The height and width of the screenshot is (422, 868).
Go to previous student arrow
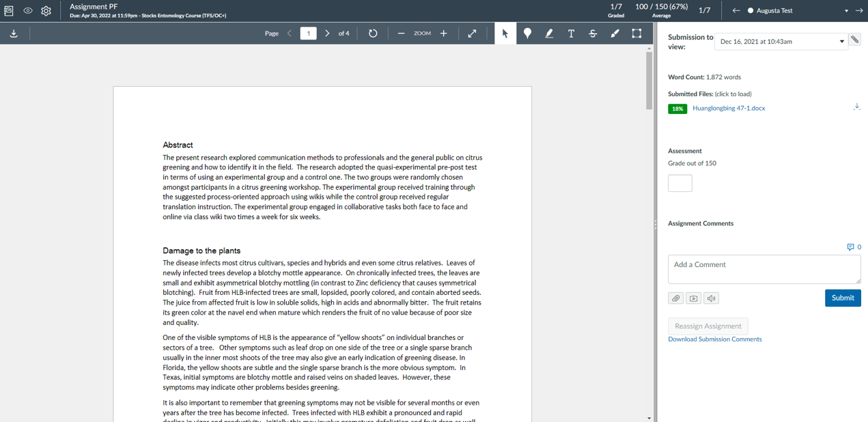click(736, 11)
